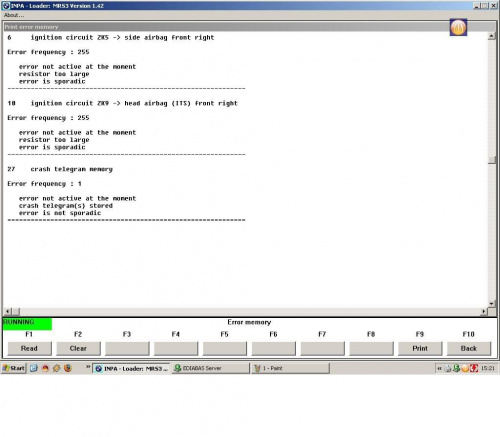Viewport: 500px width, 437px height.
Task: Launch Firefox from the quick launch bar
Action: point(68,368)
